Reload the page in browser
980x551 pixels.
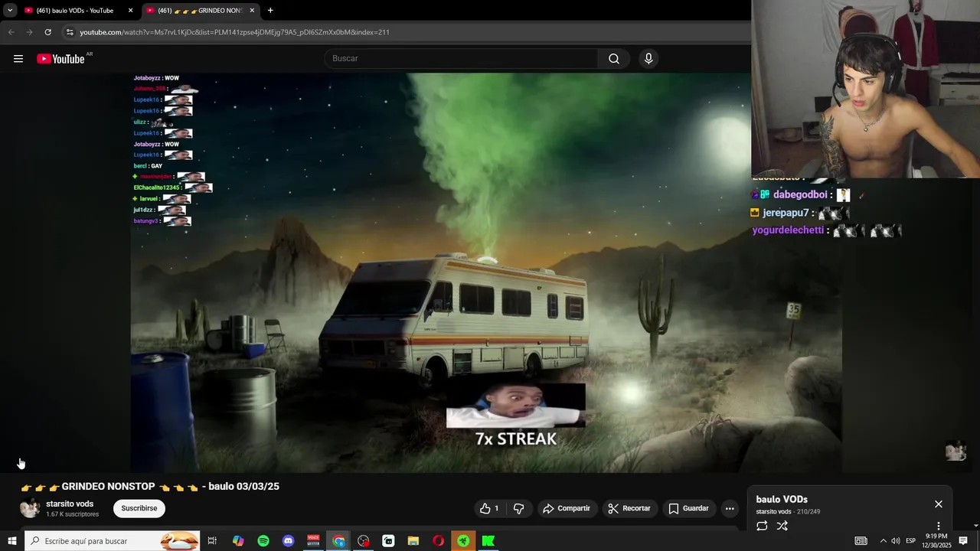47,32
